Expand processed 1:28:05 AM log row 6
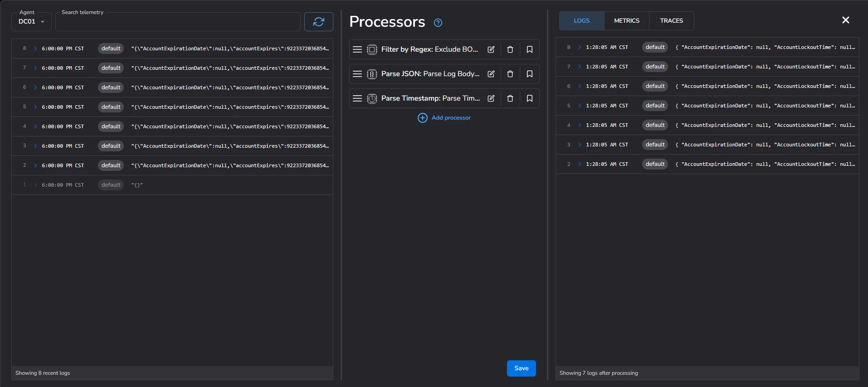This screenshot has height=387, width=868. click(579, 86)
